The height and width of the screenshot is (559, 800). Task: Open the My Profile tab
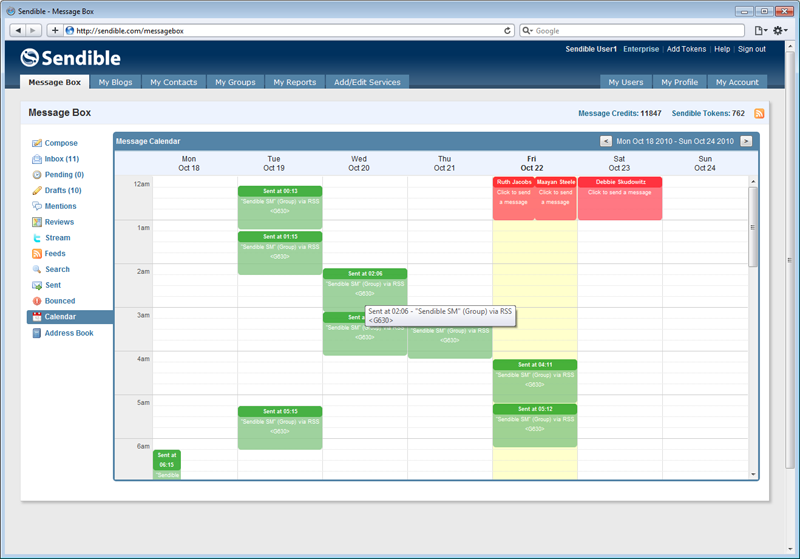680,82
